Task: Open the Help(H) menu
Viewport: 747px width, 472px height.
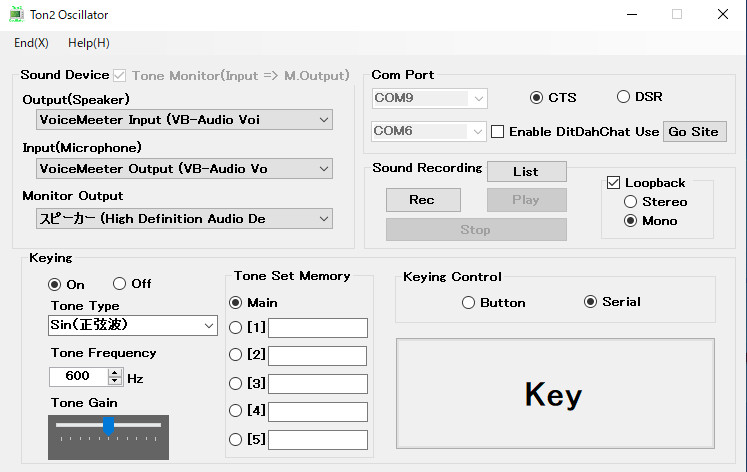Action: point(89,43)
